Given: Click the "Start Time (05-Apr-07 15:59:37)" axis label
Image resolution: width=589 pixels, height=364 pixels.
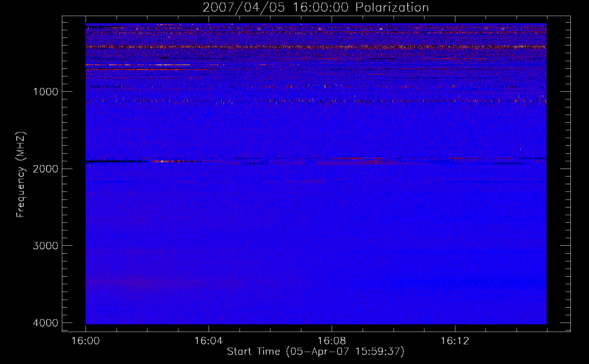Looking at the screenshot, I should pyautogui.click(x=316, y=352).
